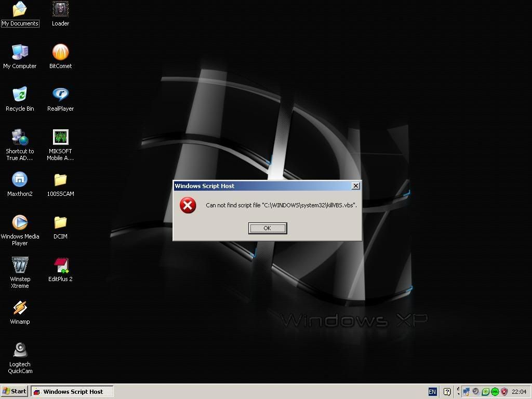Click the RealPlayer desktop icon
Screen dimensions: 532x399
60,95
